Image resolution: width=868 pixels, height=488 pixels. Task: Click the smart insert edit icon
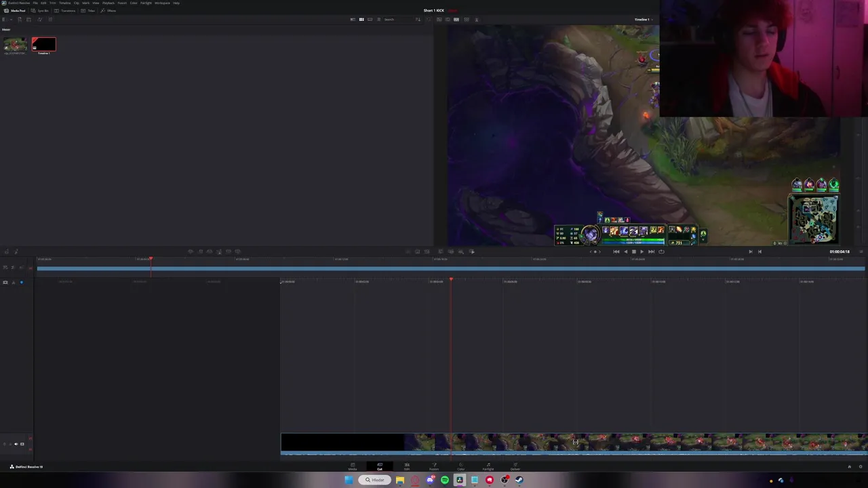[x=191, y=251]
